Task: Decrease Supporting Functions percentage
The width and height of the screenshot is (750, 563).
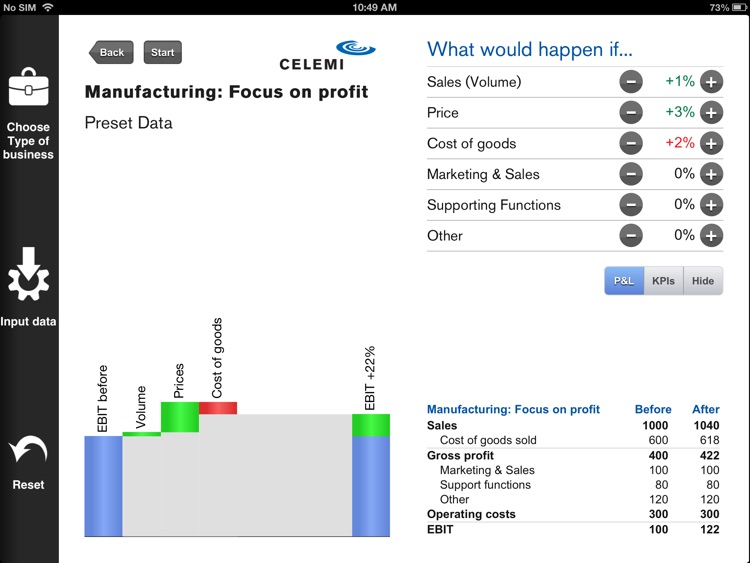Action: [x=631, y=206]
